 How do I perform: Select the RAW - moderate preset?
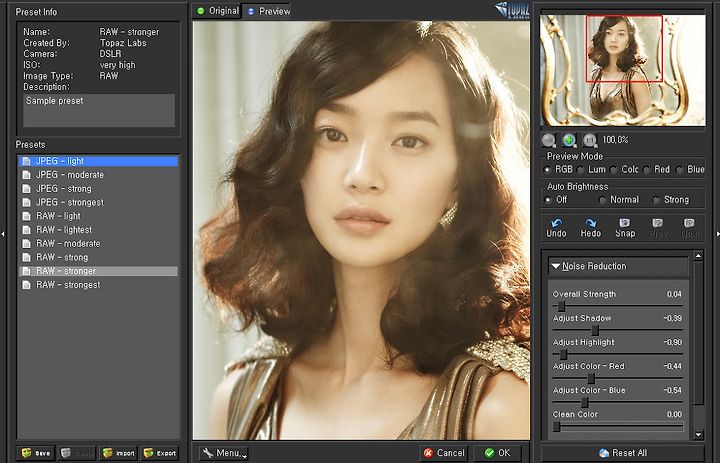click(x=98, y=244)
